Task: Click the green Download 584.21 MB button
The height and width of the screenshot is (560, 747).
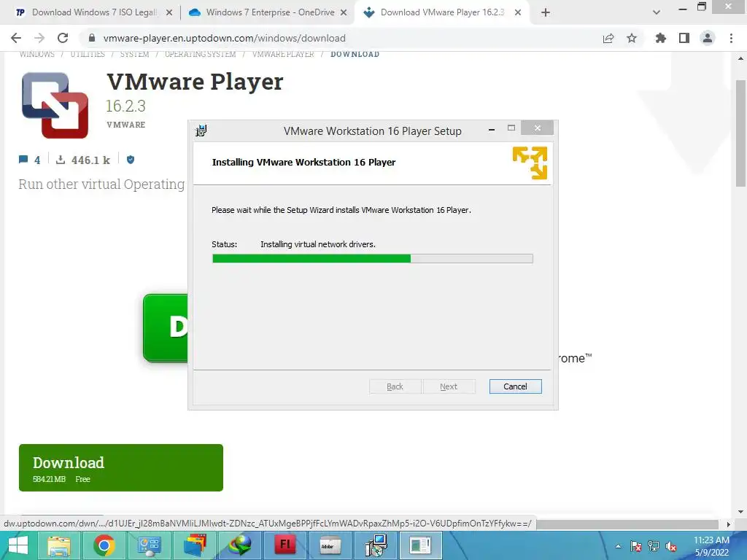Action: [121, 467]
